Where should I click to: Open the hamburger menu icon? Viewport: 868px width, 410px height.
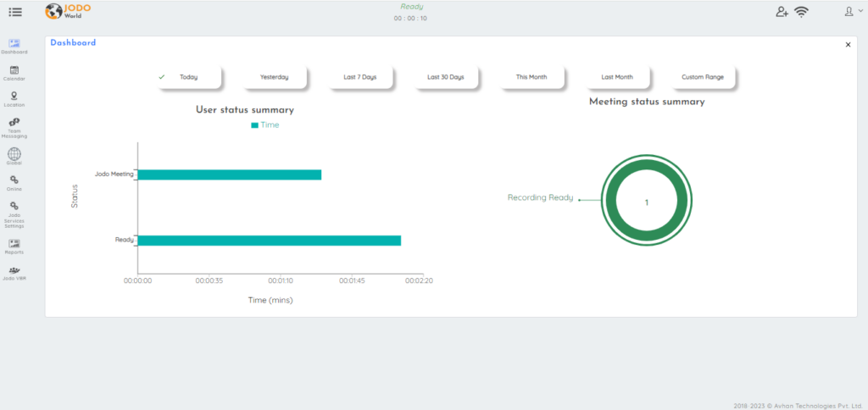click(x=15, y=12)
